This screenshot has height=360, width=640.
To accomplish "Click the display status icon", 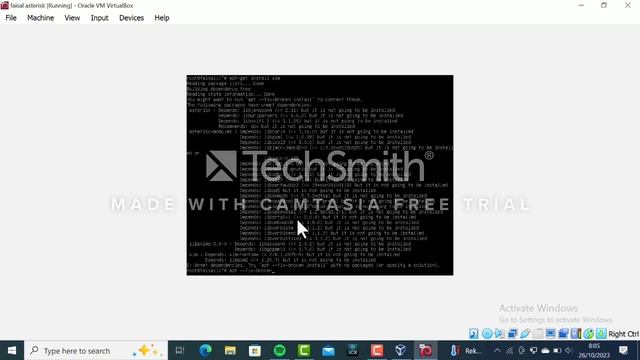I will coord(550,333).
